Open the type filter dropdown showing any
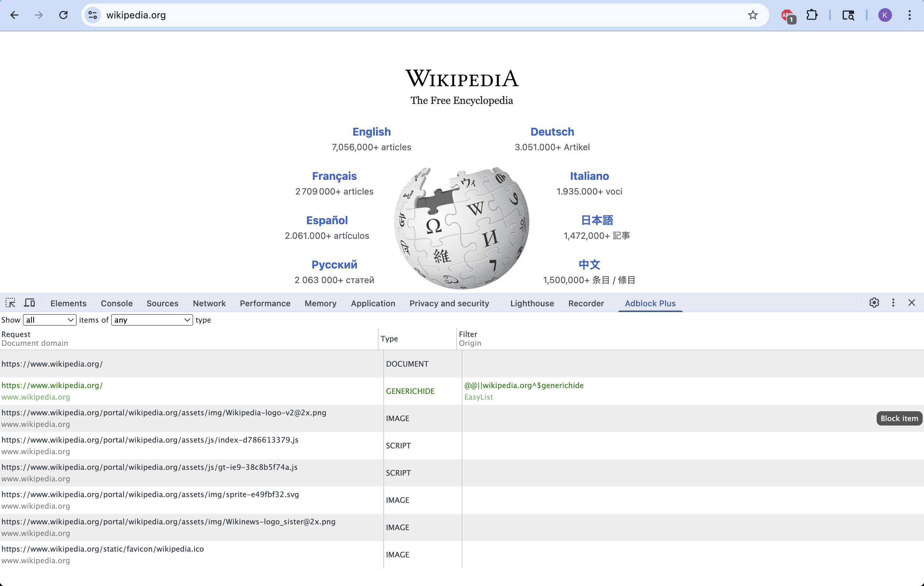Viewport: 924px width, 586px height. coord(151,320)
